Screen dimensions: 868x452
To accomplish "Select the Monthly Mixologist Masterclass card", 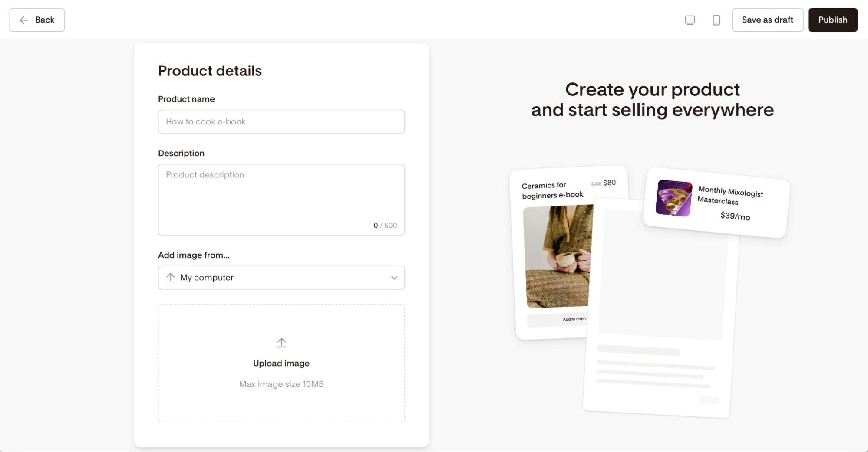I will (x=716, y=203).
